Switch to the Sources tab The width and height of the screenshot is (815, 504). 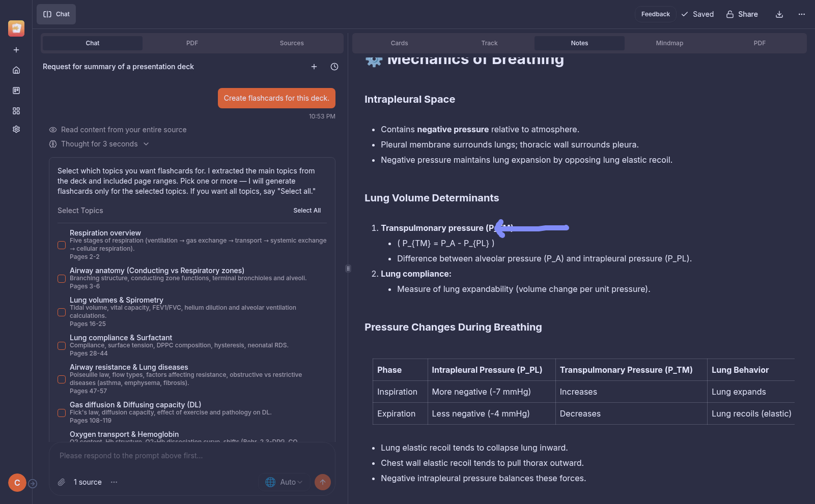tap(292, 43)
